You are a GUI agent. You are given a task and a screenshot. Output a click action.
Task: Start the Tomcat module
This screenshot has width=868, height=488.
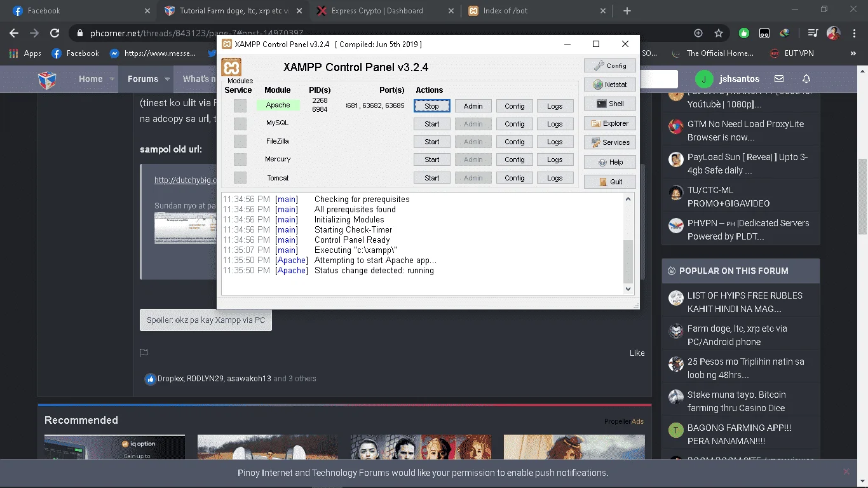[432, 178]
